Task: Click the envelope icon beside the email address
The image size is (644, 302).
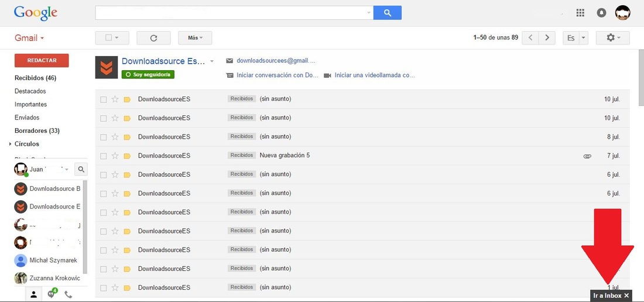Action: pos(229,61)
